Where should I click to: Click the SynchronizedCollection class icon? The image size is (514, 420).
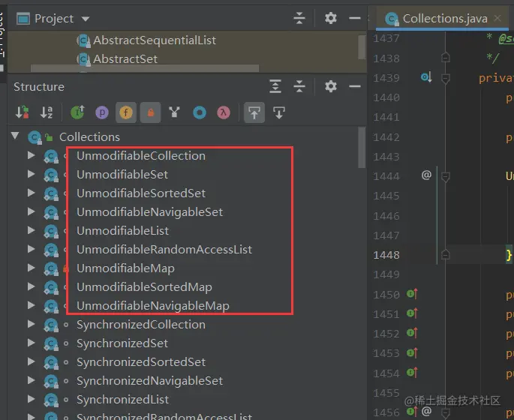coord(51,325)
